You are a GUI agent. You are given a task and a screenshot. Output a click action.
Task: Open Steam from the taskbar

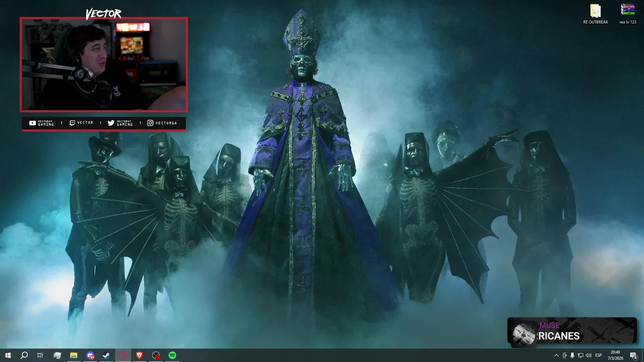pos(107,355)
